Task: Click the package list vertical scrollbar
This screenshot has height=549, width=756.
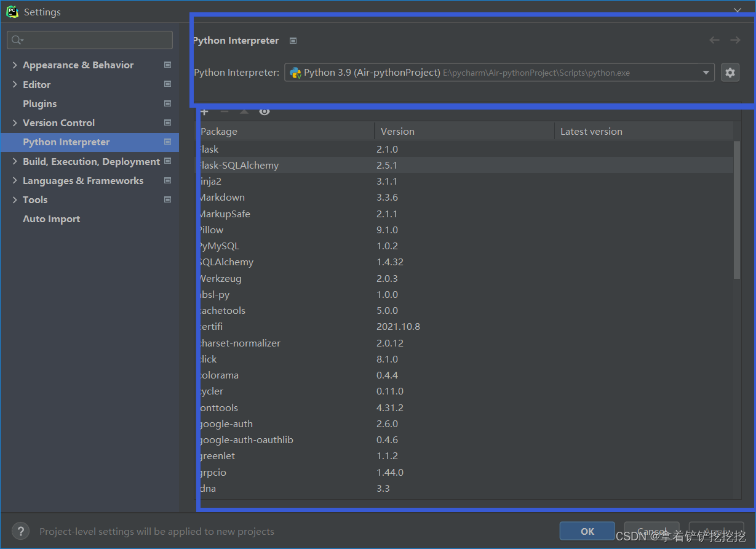Action: pyautogui.click(x=737, y=209)
